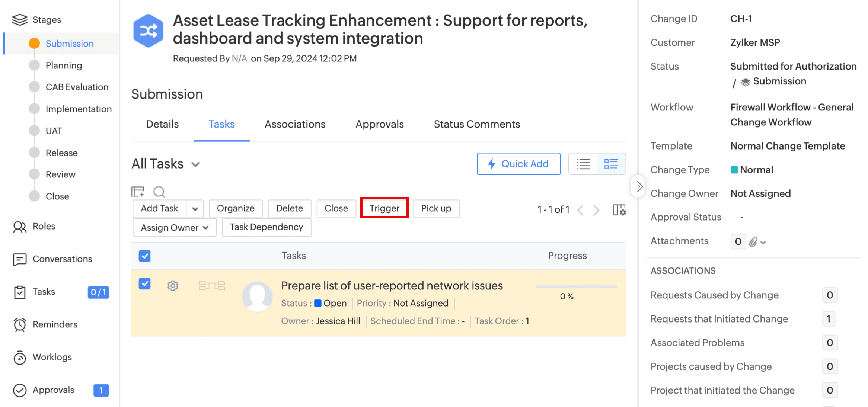Image resolution: width=868 pixels, height=407 pixels.
Task: Click the task dependency diagram icon in the task row
Action: point(212,286)
